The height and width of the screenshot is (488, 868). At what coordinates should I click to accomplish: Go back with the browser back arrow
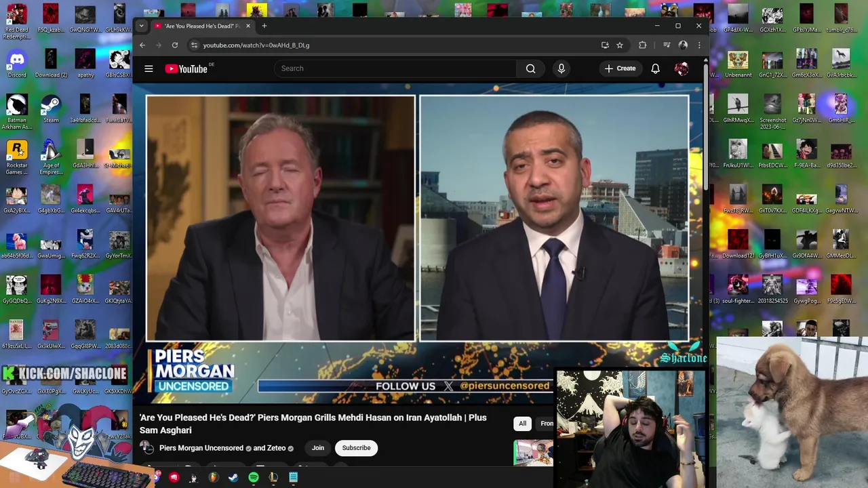(x=142, y=45)
